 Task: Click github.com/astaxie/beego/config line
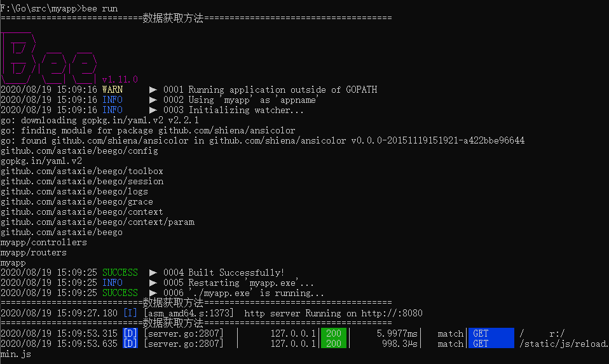79,151
